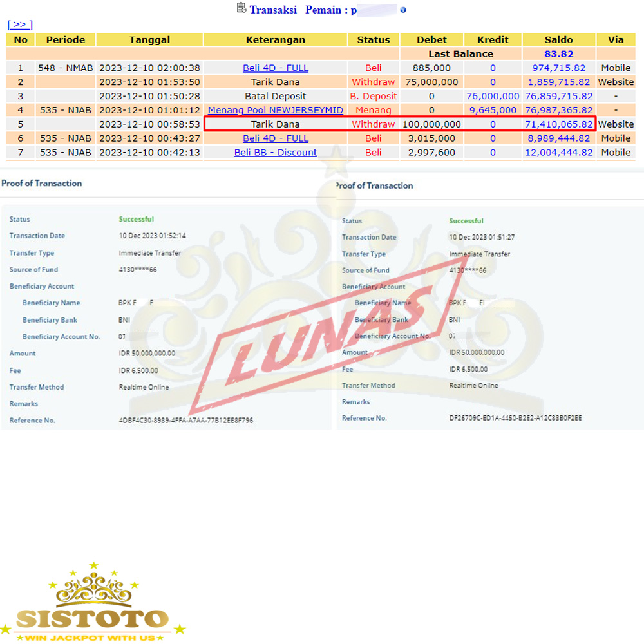Click the reference number starting with 4DBF4C30

185,421
